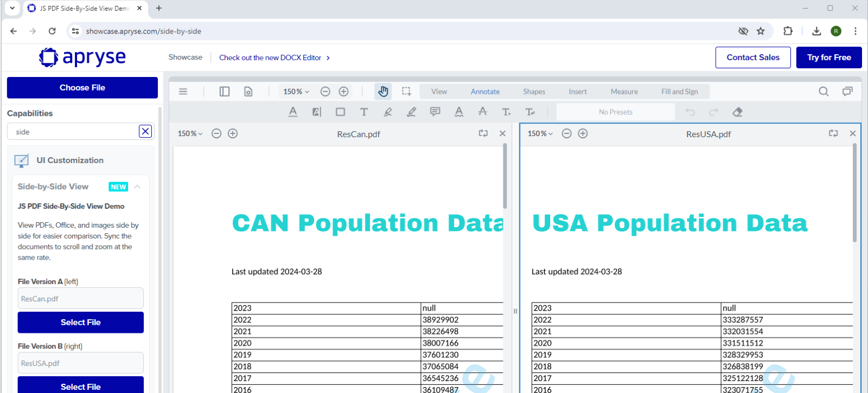This screenshot has height=393, width=868.
Task: Open the comments panel icon
Action: [x=847, y=92]
